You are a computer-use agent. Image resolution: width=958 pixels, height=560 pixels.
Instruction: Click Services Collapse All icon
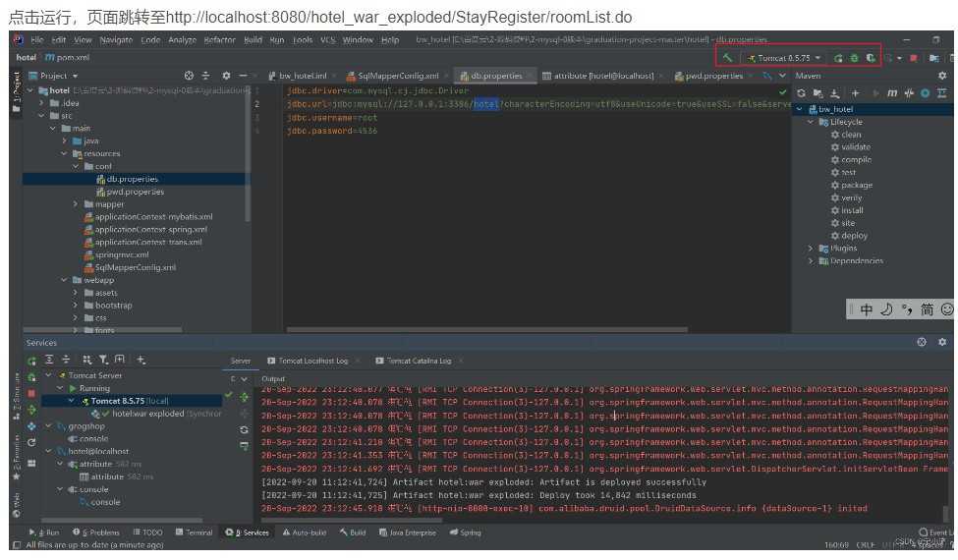point(66,360)
